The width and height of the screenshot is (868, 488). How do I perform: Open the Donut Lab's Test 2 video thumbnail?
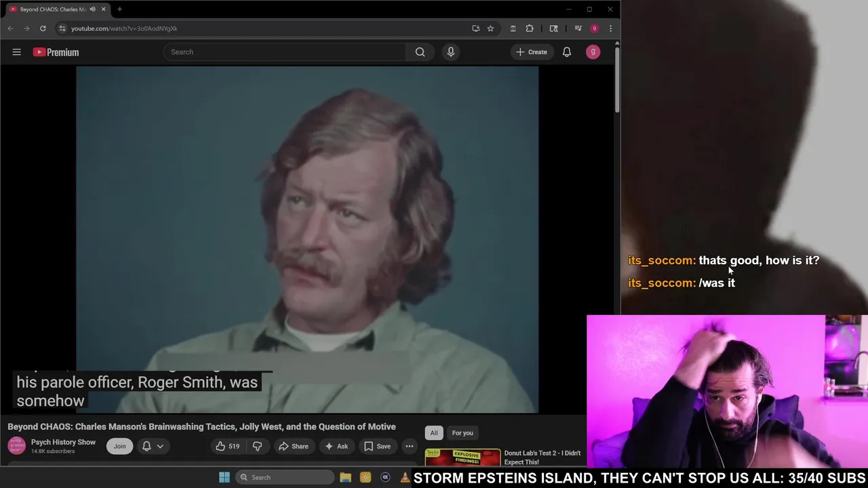462,457
